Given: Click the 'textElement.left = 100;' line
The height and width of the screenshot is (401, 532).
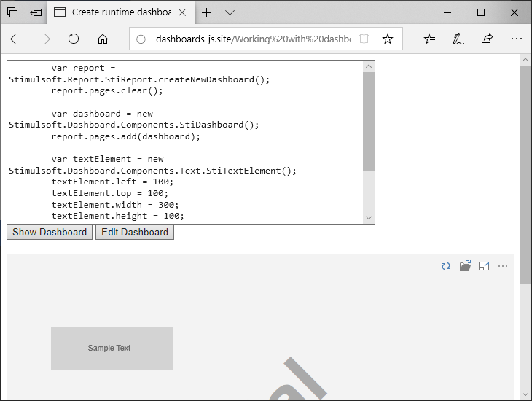Looking at the screenshot, I should point(112,182).
